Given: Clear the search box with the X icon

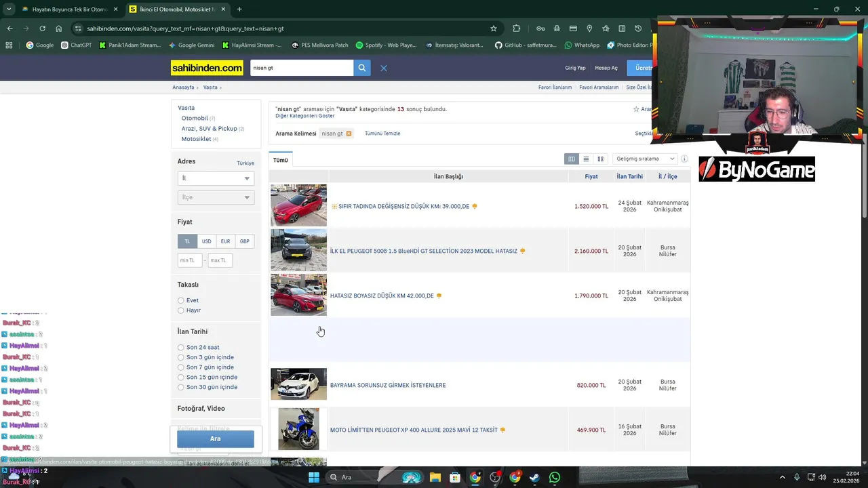Looking at the screenshot, I should 383,68.
